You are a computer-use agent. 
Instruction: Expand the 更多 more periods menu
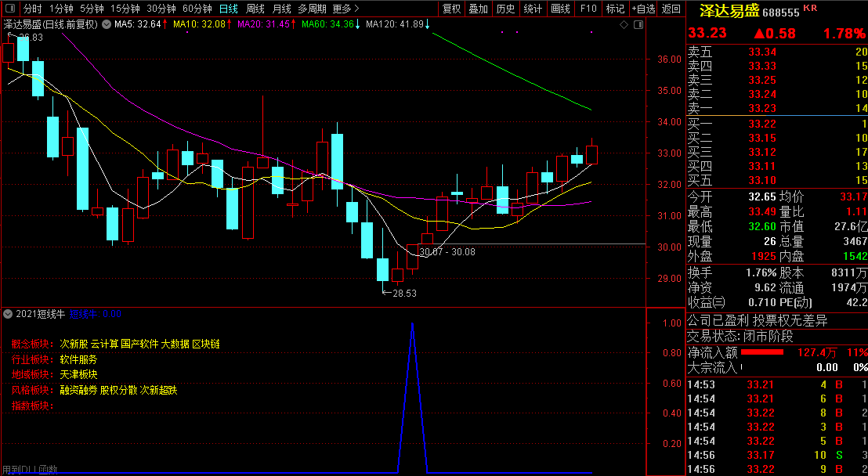[x=346, y=9]
